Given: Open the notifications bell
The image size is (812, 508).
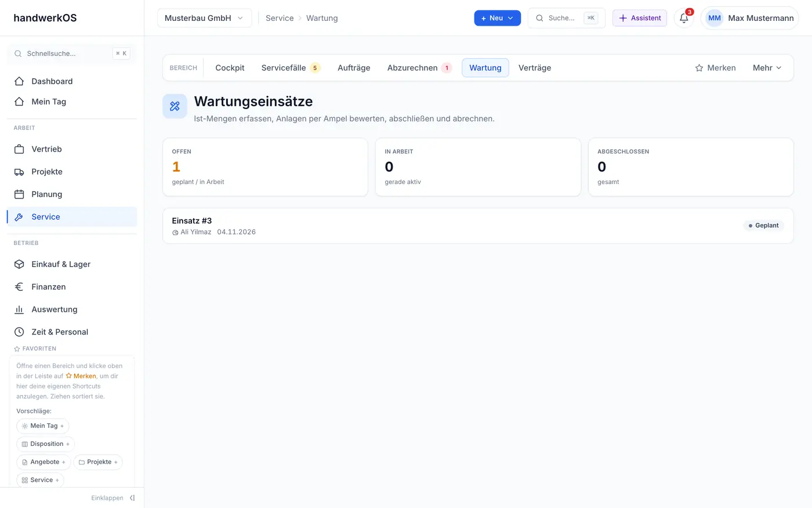Looking at the screenshot, I should click(684, 18).
